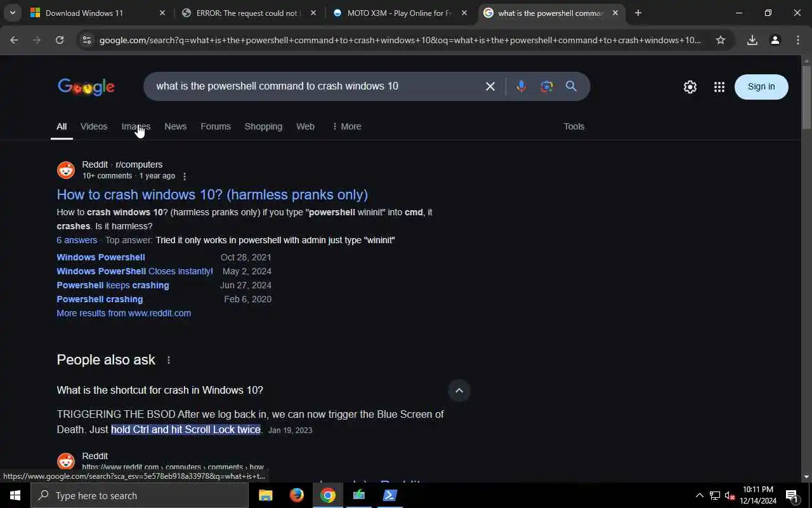Clear the search box with X icon
812x508 pixels.
pyautogui.click(x=490, y=86)
